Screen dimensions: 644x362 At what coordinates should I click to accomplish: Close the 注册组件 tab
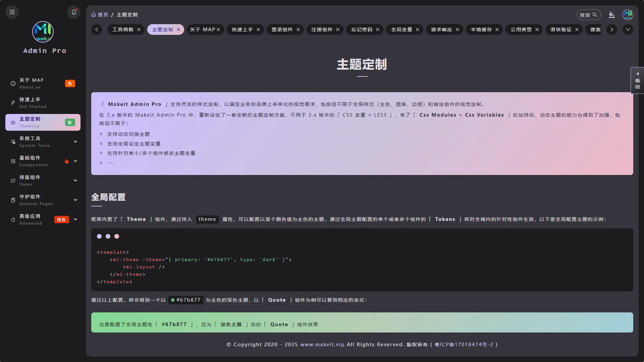pos(338,29)
